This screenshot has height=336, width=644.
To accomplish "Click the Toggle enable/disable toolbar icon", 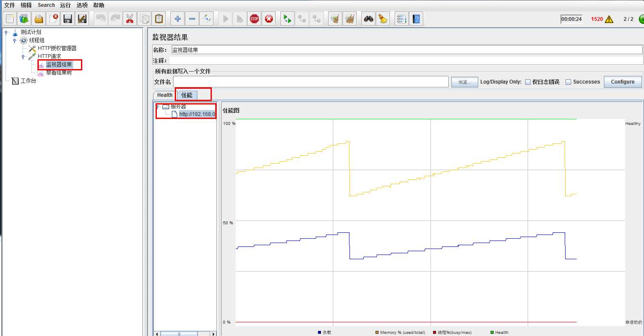I will [x=207, y=19].
